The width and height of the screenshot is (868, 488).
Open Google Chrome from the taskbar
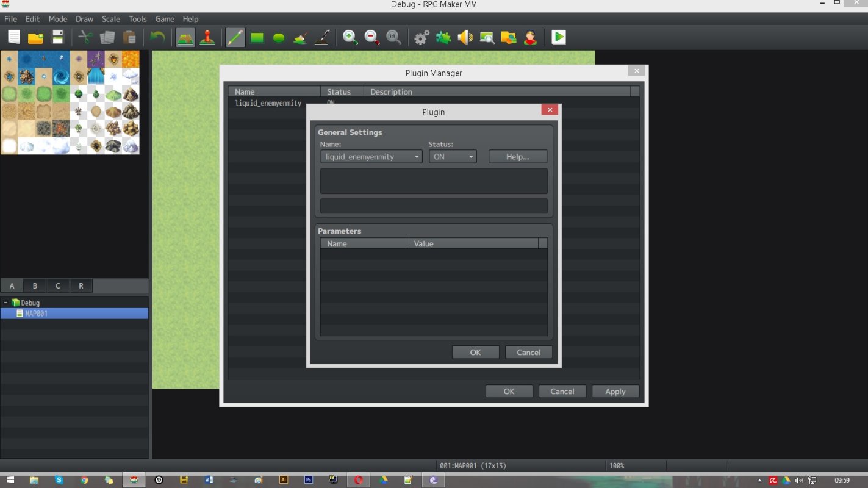[x=84, y=480]
